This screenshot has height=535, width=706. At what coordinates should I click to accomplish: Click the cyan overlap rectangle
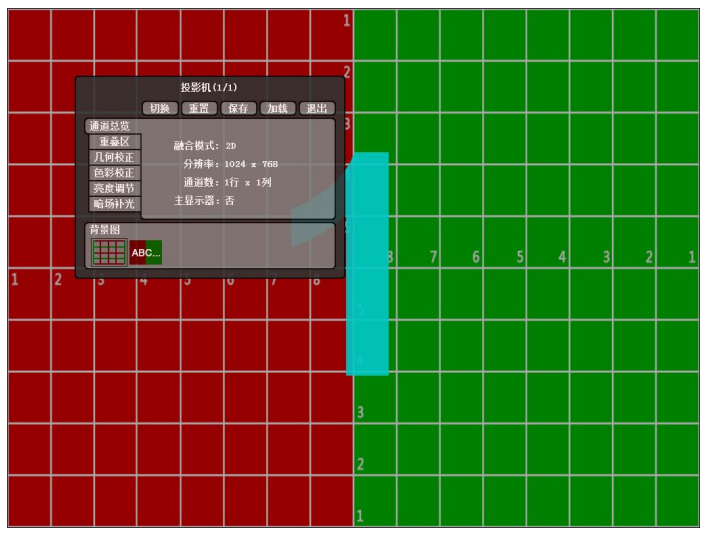(368, 300)
